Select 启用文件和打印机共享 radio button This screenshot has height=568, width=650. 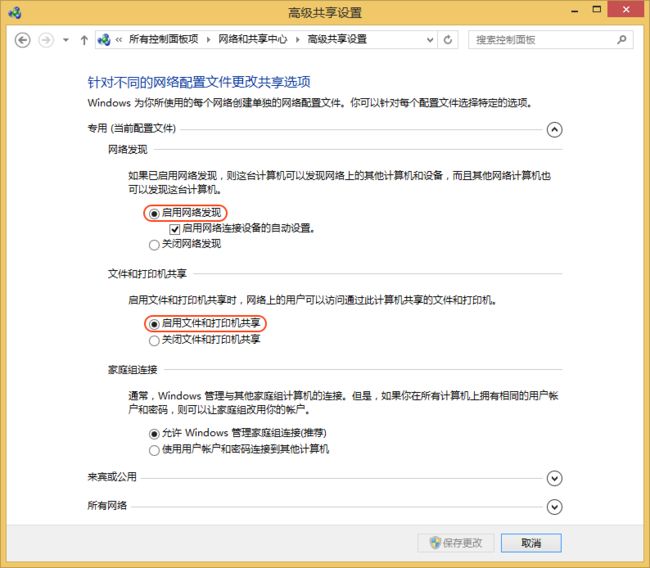[154, 324]
